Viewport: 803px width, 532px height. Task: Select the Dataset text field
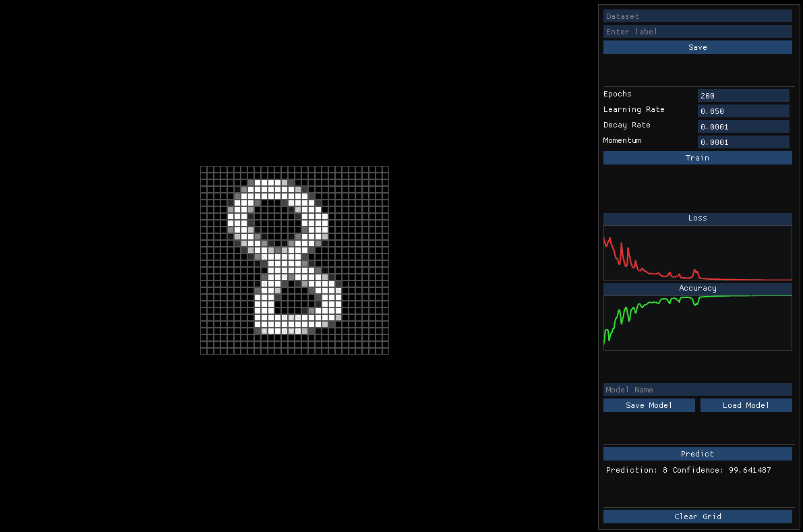click(697, 16)
